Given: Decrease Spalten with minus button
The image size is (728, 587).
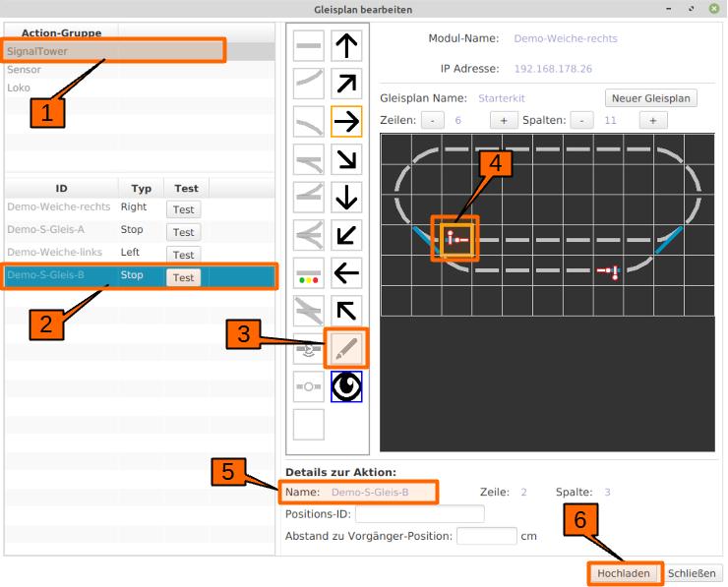Looking at the screenshot, I should [582, 120].
